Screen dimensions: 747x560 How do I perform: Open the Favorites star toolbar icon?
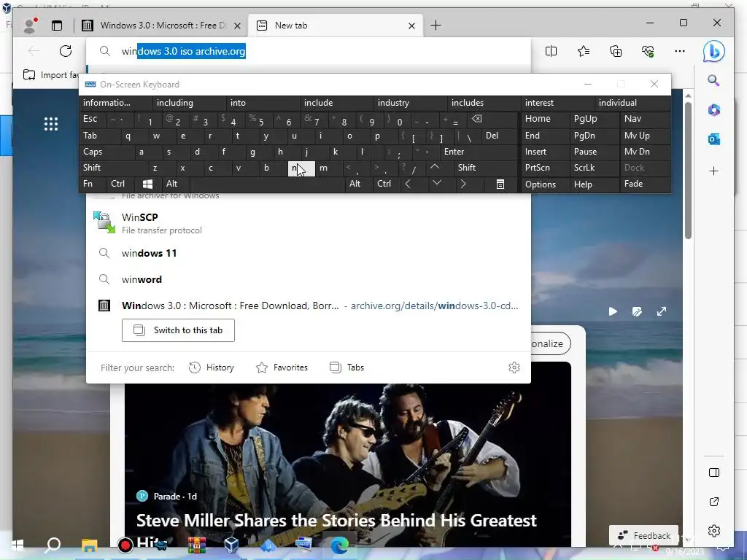pos(584,51)
